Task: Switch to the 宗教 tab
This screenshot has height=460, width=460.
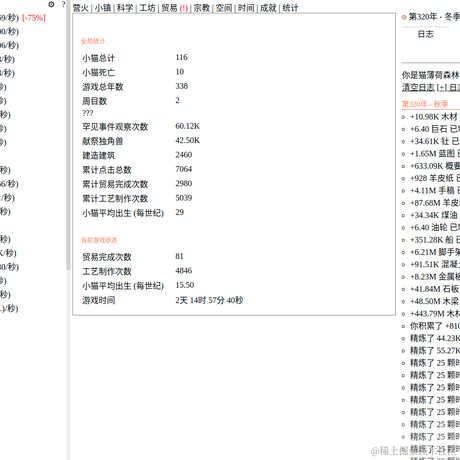Action: pos(202,8)
